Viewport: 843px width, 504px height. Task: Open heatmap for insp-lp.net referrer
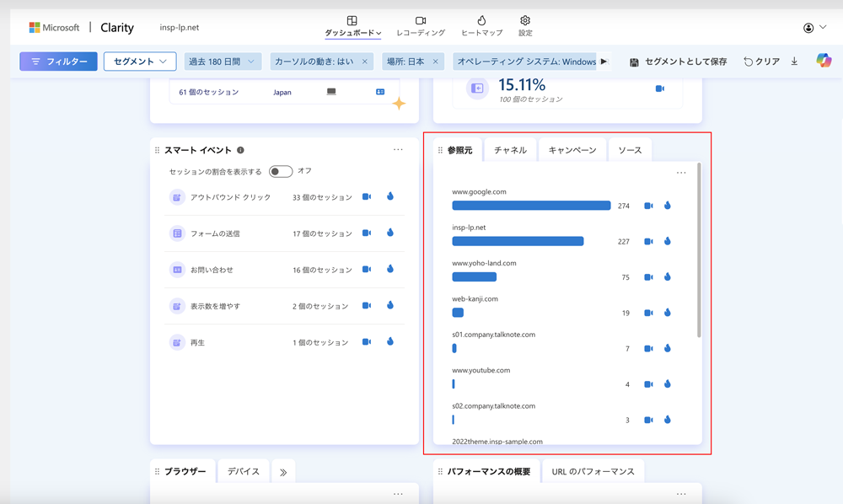point(667,241)
